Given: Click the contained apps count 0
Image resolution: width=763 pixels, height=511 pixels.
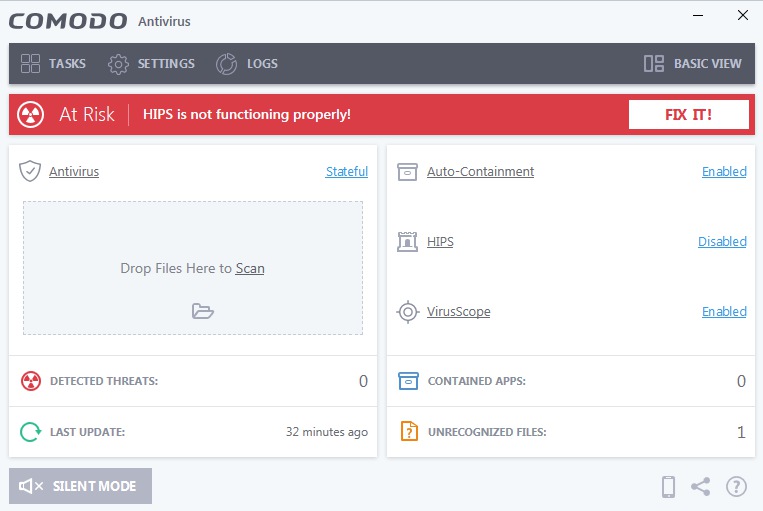Looking at the screenshot, I should [741, 381].
